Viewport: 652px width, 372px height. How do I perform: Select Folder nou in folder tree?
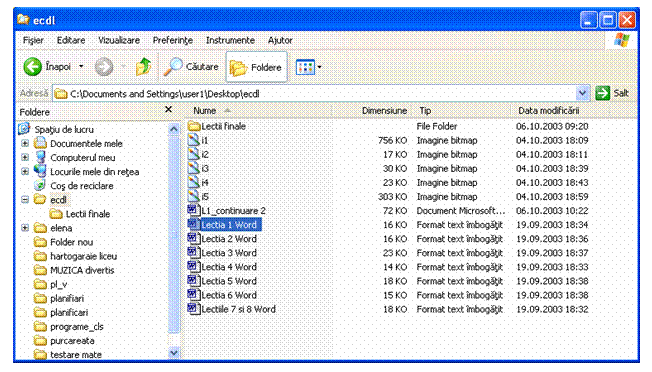click(x=72, y=242)
